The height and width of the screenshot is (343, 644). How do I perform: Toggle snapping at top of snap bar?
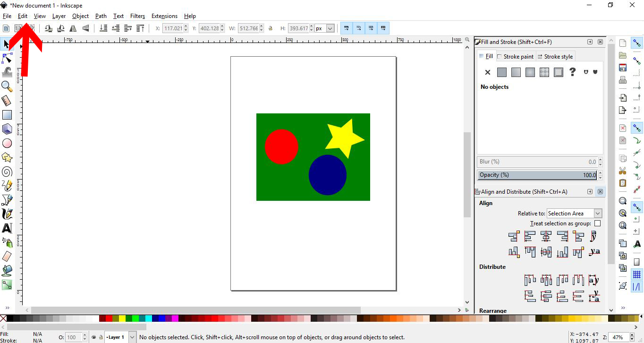[x=637, y=43]
